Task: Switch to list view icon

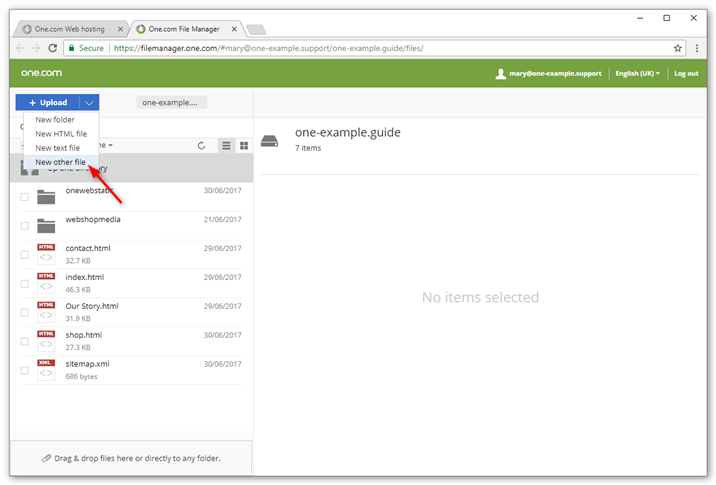Action: [x=226, y=146]
